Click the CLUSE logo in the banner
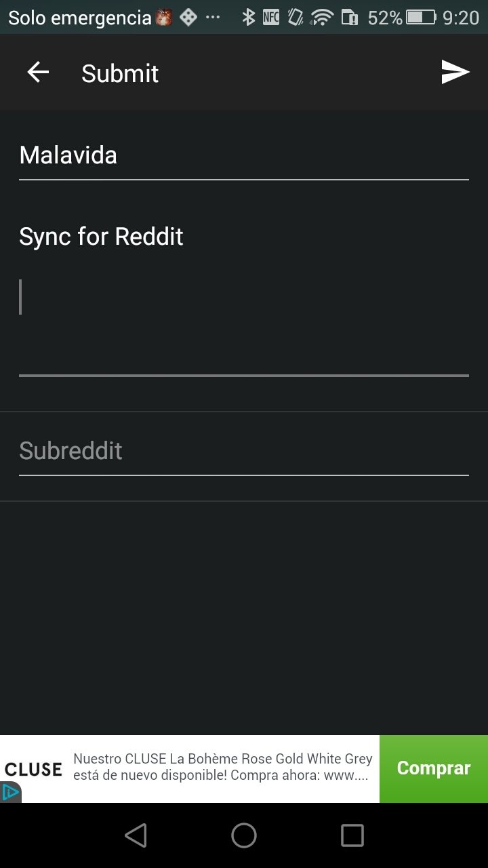488x868 pixels. pos(33,769)
